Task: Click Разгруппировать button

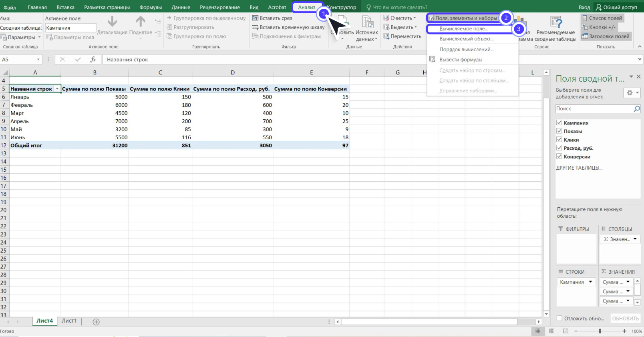Action: click(x=190, y=27)
